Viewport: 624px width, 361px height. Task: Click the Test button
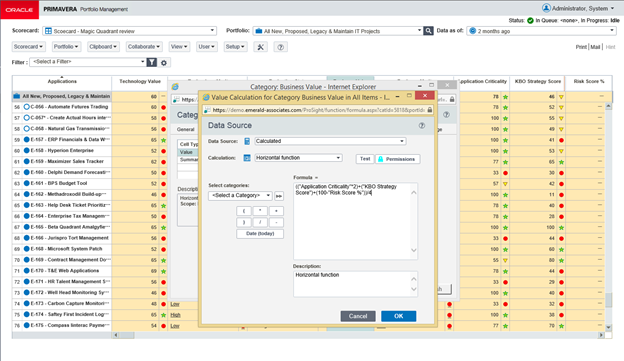pyautogui.click(x=365, y=159)
